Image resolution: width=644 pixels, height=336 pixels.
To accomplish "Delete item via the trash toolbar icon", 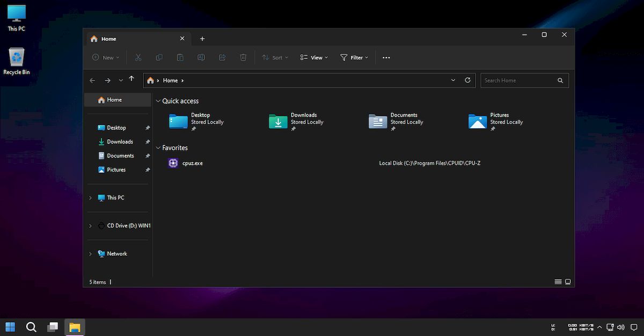I will pyautogui.click(x=243, y=57).
